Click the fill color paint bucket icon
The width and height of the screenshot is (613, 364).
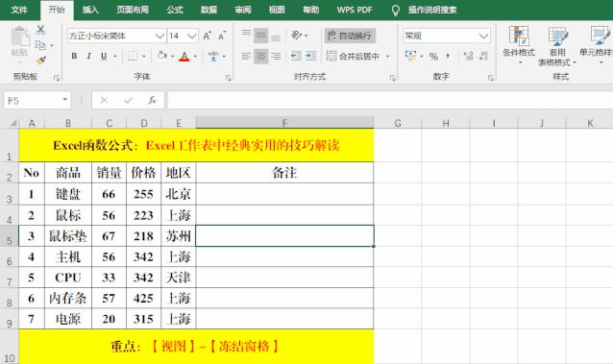point(161,56)
